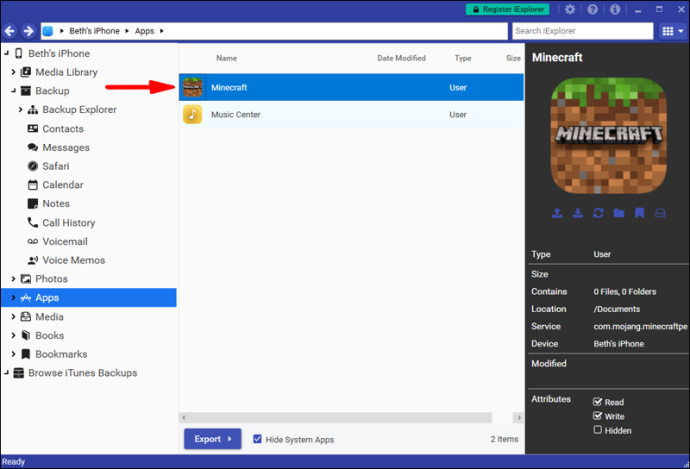
Task: Toggle the Read attribute checkbox
Action: click(x=597, y=402)
